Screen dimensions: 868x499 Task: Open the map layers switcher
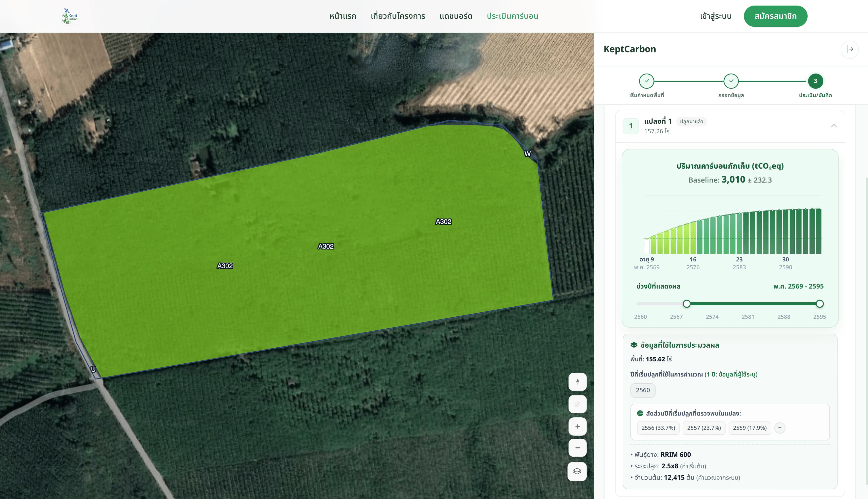coord(577,472)
